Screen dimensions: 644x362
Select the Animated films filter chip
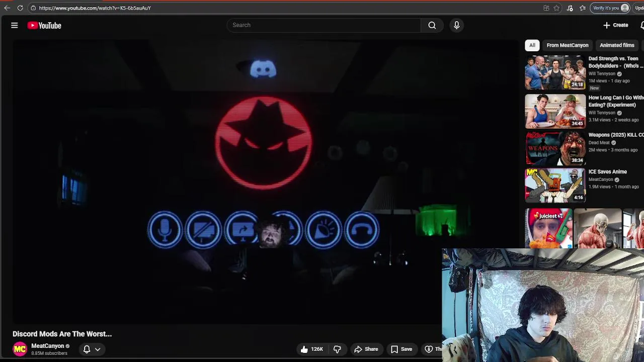pyautogui.click(x=617, y=45)
